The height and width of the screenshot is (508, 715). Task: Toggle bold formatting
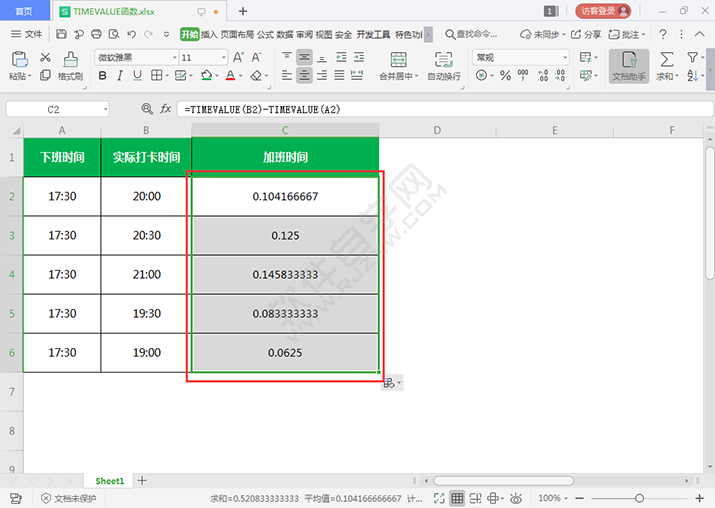[102, 76]
